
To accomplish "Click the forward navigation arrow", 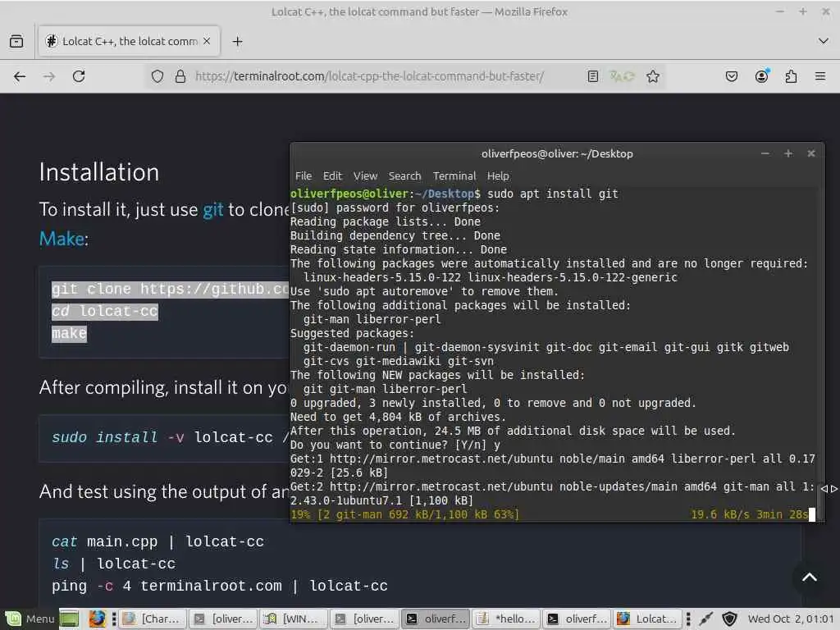I will pyautogui.click(x=49, y=76).
